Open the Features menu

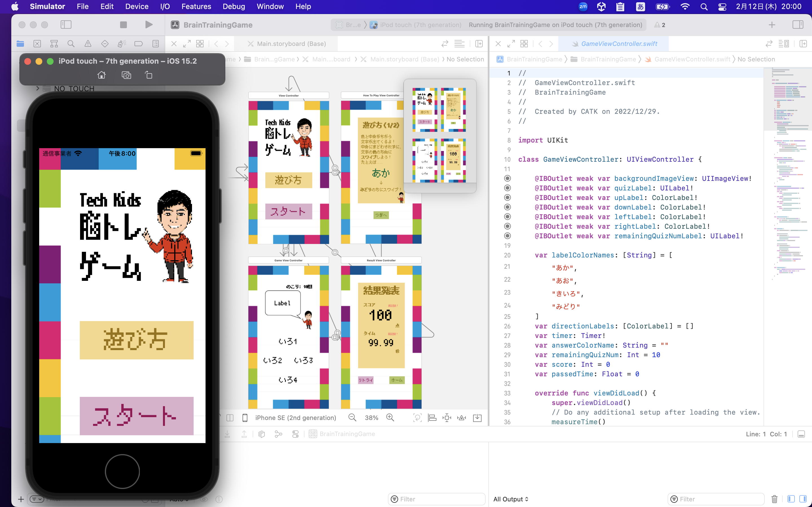[x=196, y=6]
